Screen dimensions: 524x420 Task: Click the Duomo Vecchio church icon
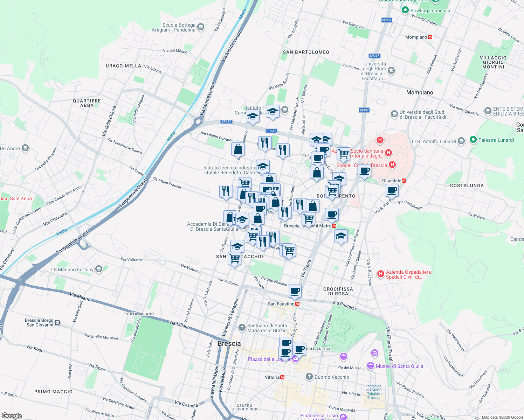point(309,377)
